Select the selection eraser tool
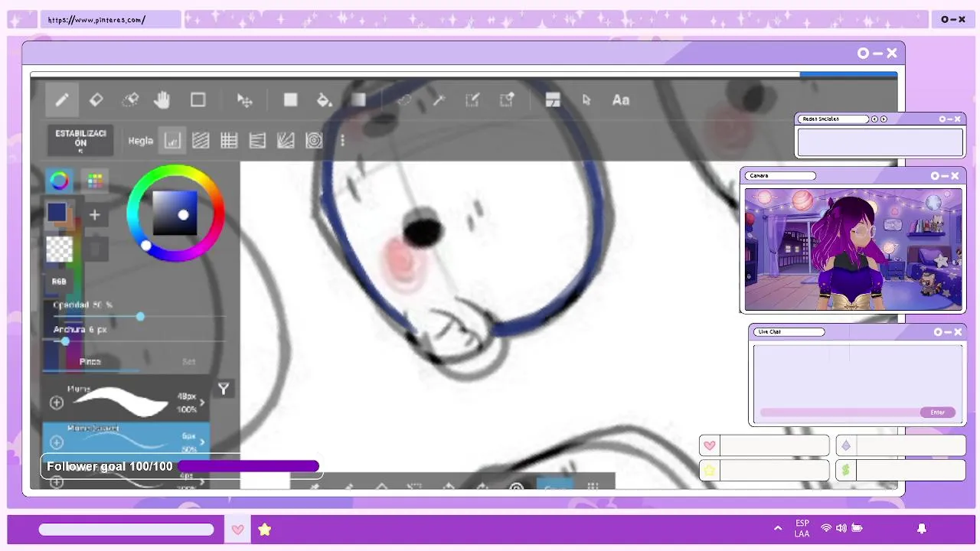The width and height of the screenshot is (980, 551). (x=507, y=100)
